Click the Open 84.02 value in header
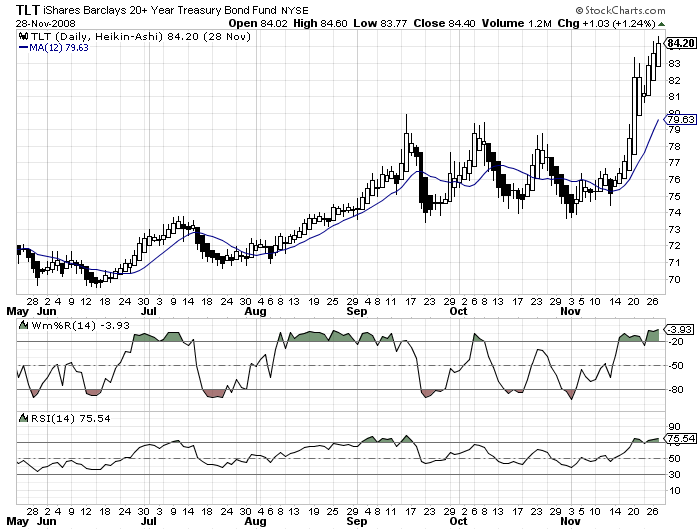The width and height of the screenshot is (700, 530). pos(257,21)
